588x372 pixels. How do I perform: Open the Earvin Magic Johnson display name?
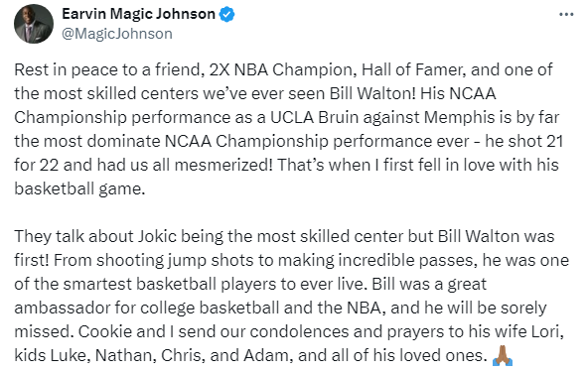click(138, 14)
